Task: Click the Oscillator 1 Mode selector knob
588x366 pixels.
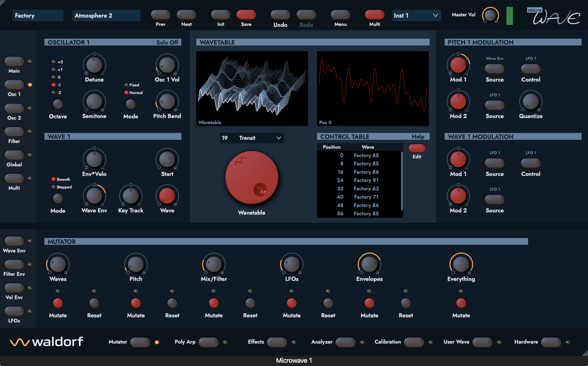Action: click(x=131, y=104)
